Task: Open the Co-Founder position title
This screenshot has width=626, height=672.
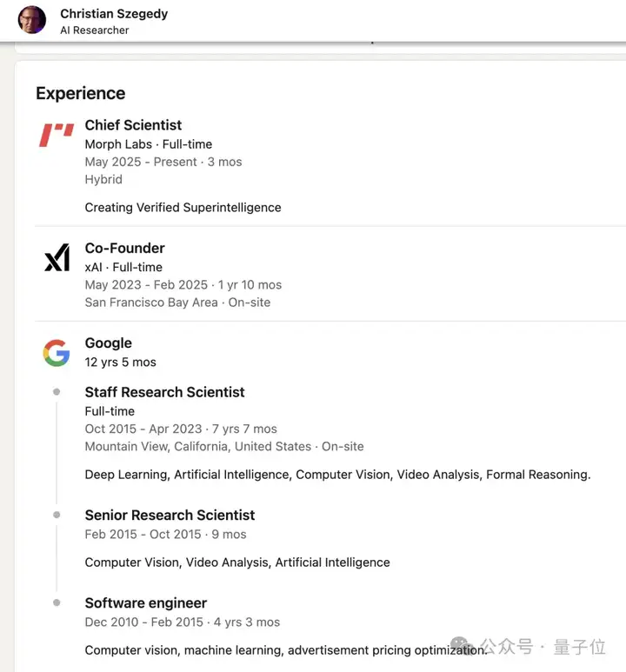Action: tap(125, 248)
